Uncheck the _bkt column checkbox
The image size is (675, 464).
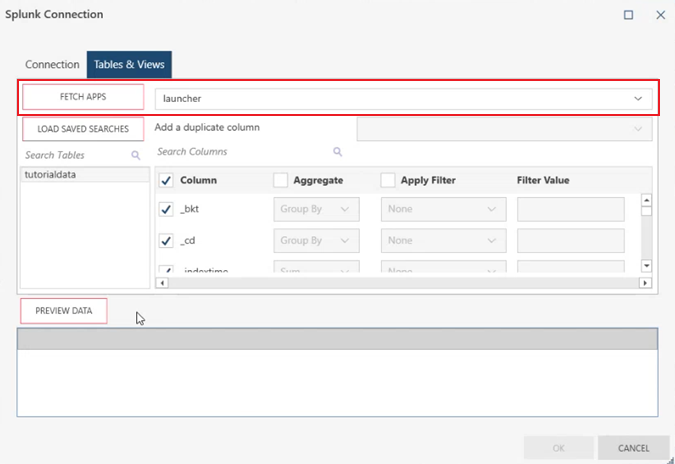(167, 210)
